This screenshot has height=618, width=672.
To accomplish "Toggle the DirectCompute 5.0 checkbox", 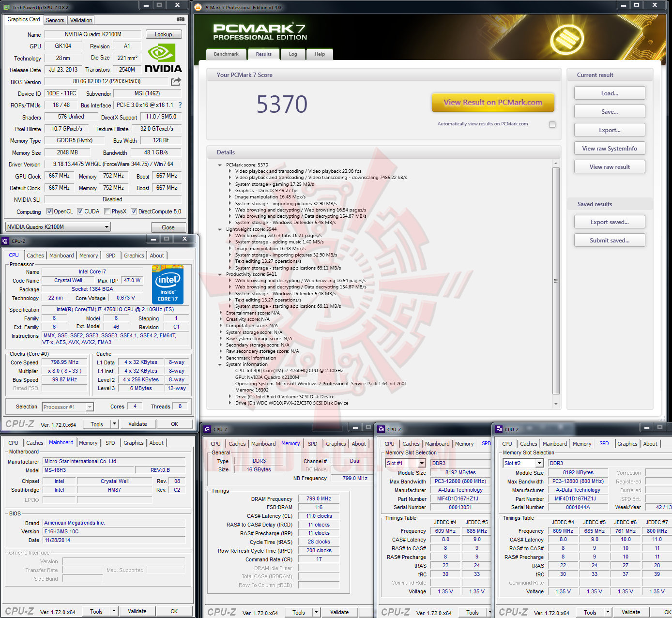I will [x=134, y=211].
